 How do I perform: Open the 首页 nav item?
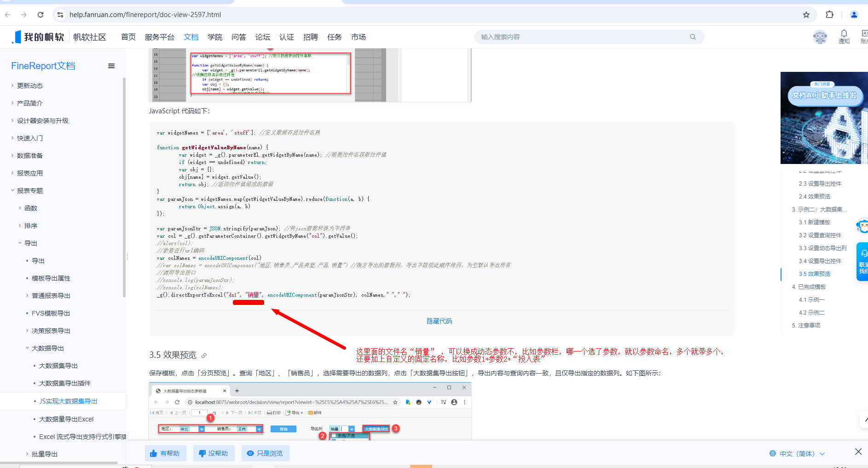click(128, 37)
